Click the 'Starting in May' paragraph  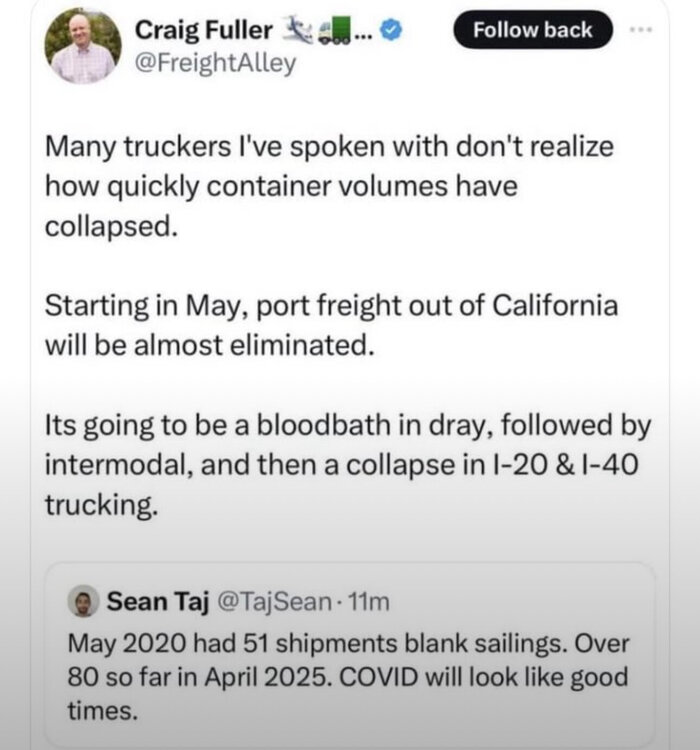(x=331, y=325)
